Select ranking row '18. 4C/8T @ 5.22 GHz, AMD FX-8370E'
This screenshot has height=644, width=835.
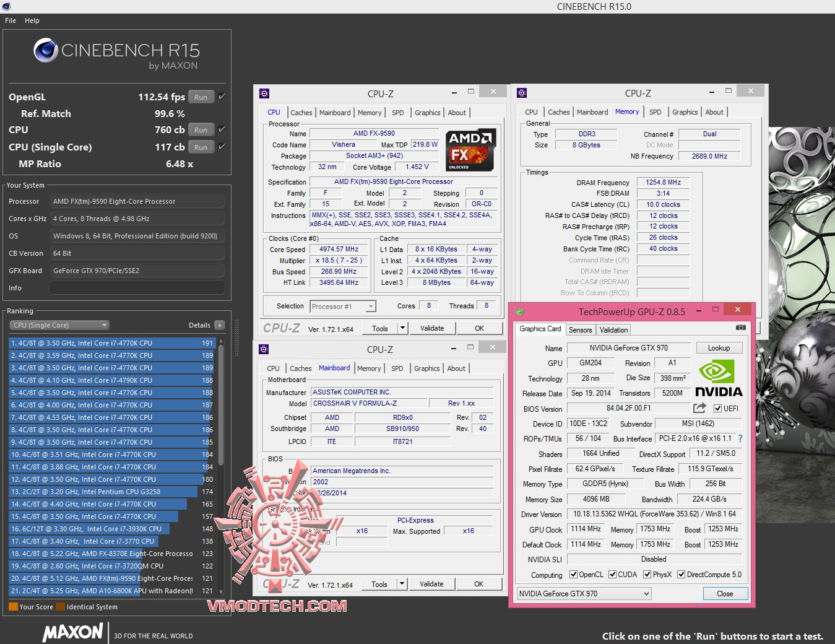coord(112,554)
